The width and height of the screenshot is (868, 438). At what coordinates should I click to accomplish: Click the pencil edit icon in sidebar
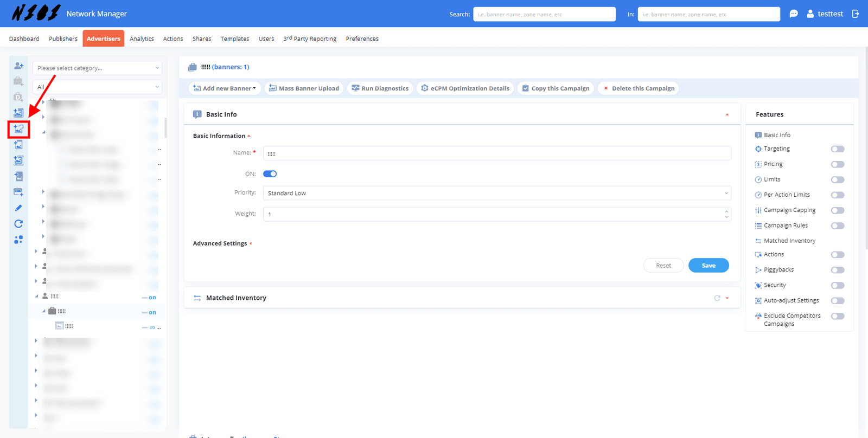(x=18, y=208)
